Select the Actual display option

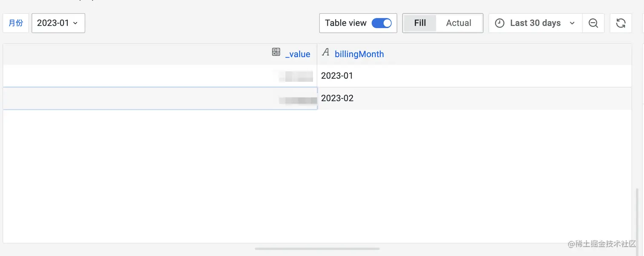point(458,23)
